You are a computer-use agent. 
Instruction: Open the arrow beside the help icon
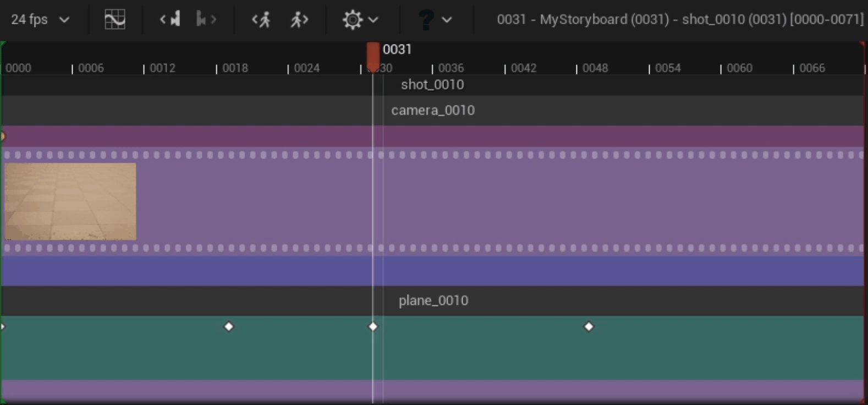[x=447, y=20]
